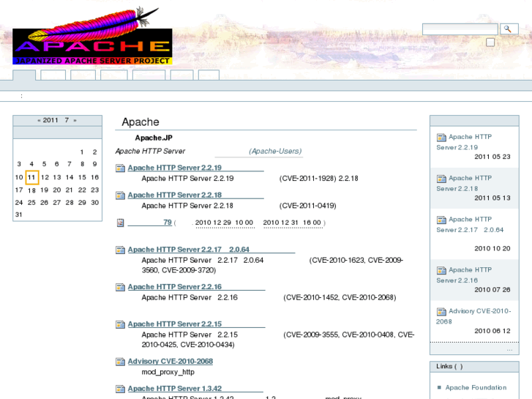Image resolution: width=532 pixels, height=399 pixels.
Task: Go to next month in calendar
Action: (75, 120)
